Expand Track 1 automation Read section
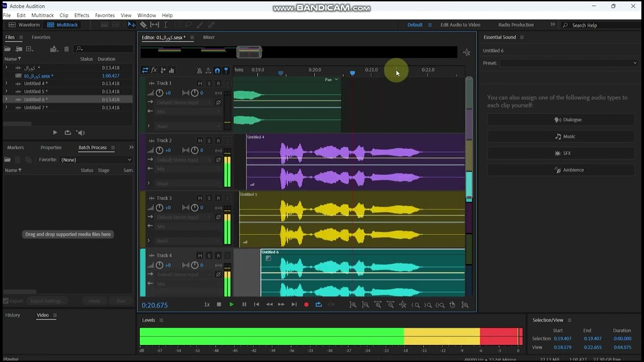 pos(148,126)
